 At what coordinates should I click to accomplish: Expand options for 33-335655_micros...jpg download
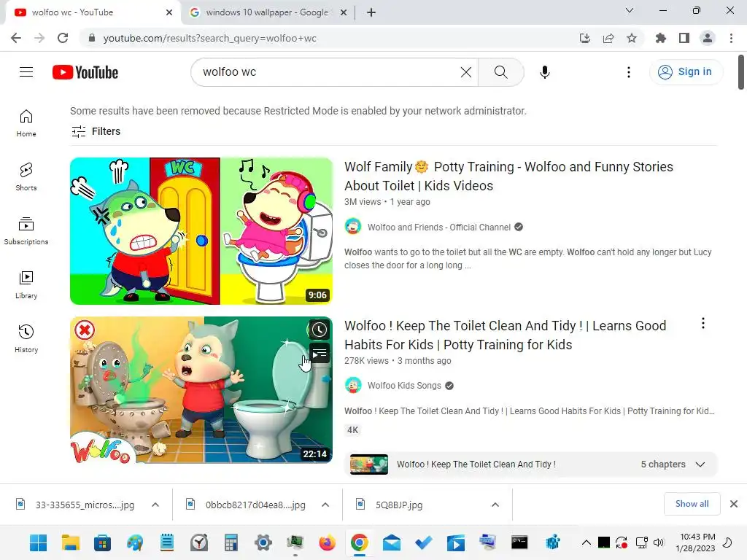[155, 505]
